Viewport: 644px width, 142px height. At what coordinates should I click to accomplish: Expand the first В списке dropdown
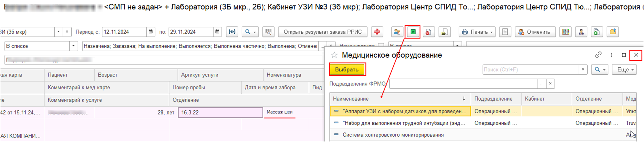pos(73,46)
